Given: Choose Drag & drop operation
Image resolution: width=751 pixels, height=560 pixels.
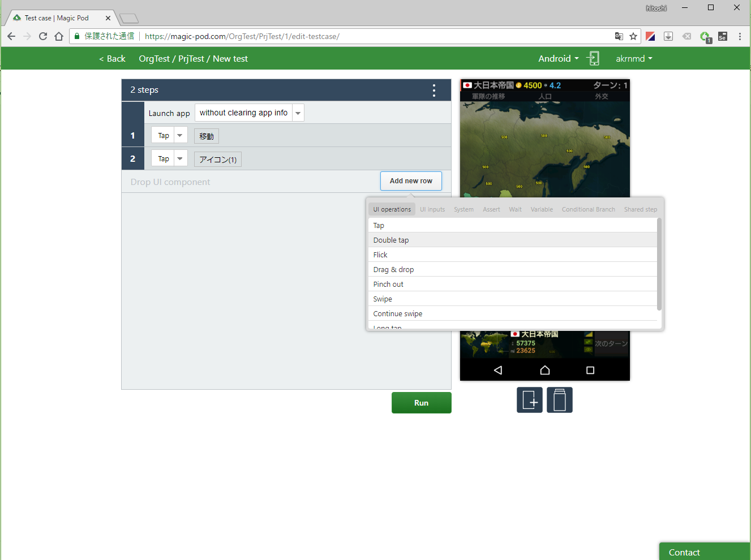Looking at the screenshot, I should [x=512, y=269].
